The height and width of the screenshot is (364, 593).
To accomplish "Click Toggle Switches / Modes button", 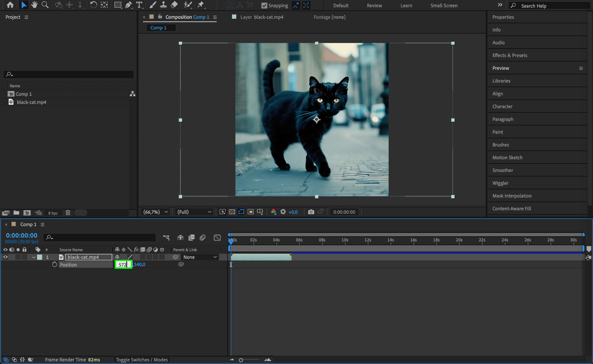I will click(142, 360).
